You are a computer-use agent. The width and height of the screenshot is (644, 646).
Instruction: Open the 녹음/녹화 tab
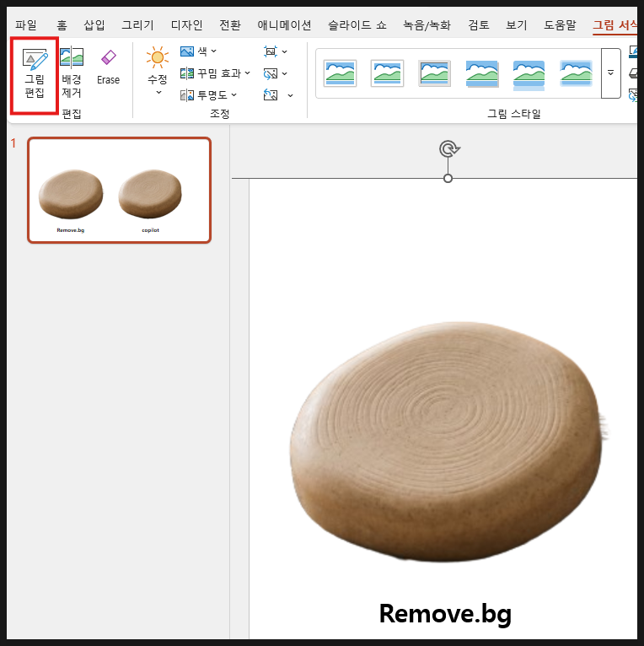coord(427,25)
